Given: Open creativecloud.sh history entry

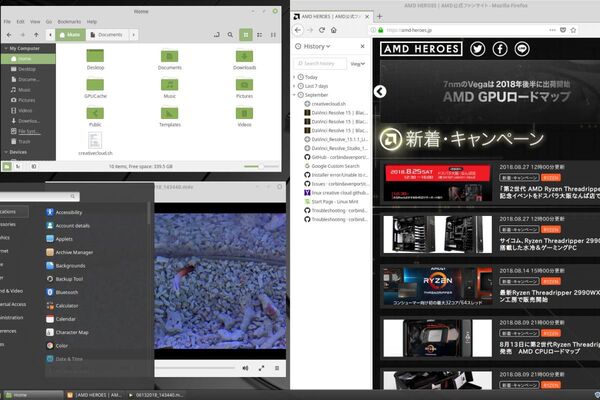Looking at the screenshot, I should [x=328, y=104].
